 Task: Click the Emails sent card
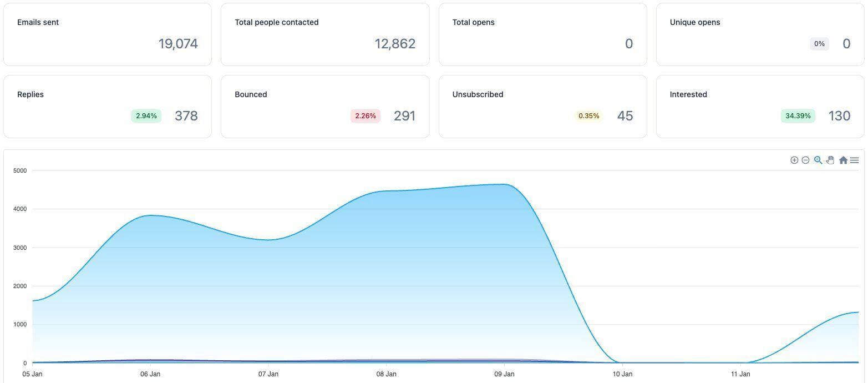tap(108, 34)
